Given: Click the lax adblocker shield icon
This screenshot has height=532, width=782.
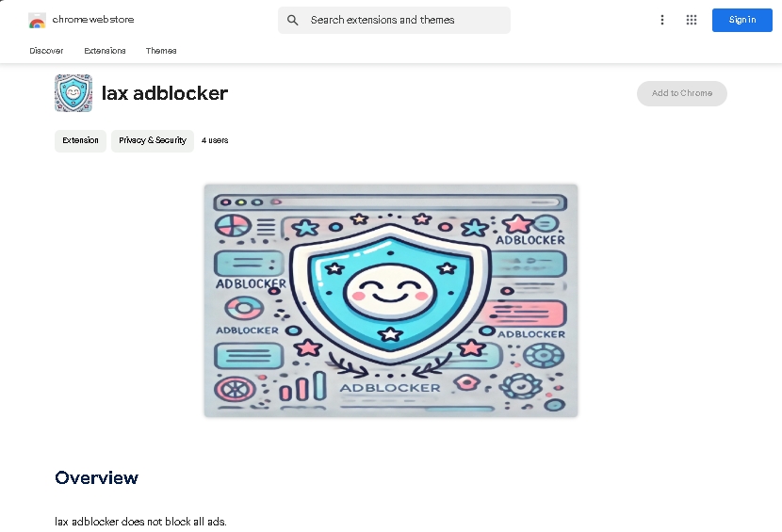Looking at the screenshot, I should coord(73,93).
